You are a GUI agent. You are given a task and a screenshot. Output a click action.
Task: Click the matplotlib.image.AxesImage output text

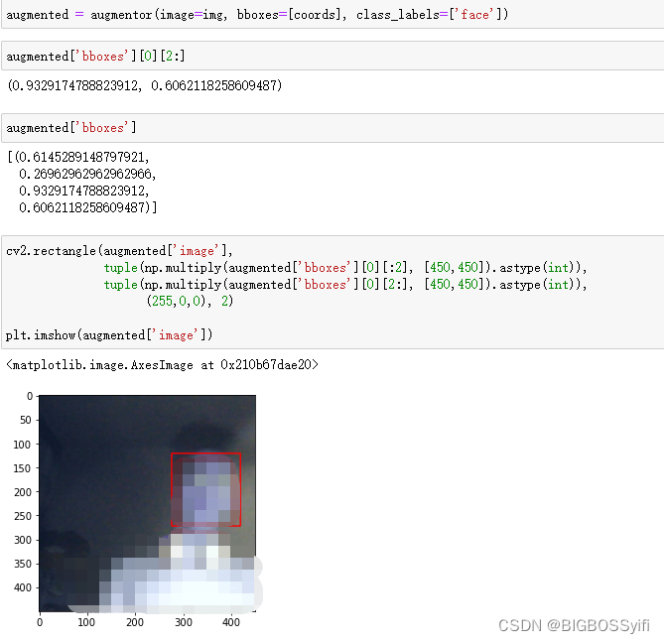click(162, 364)
